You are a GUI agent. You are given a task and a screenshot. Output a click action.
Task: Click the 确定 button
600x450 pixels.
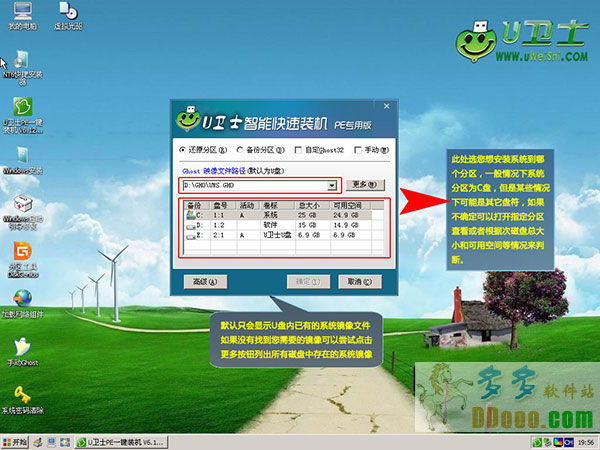[x=308, y=282]
